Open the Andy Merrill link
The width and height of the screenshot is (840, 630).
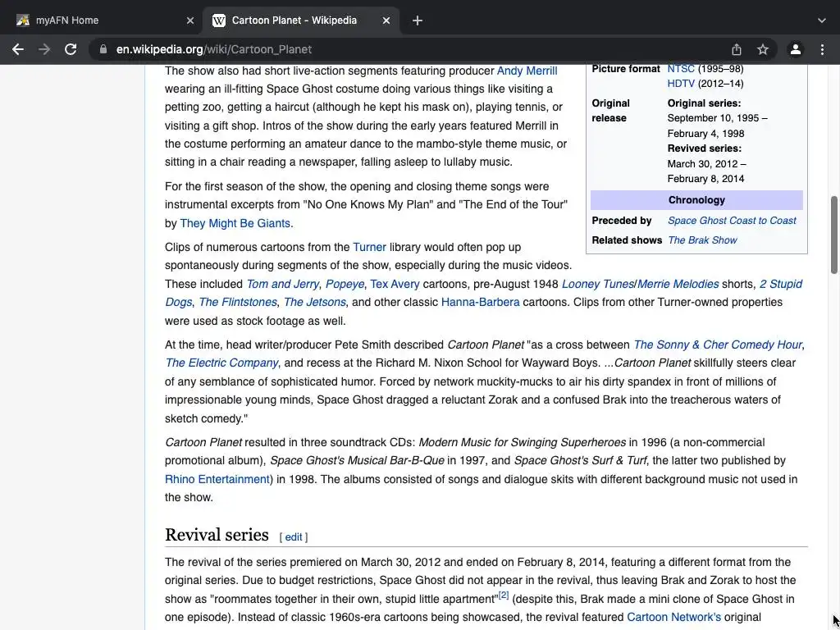click(527, 71)
